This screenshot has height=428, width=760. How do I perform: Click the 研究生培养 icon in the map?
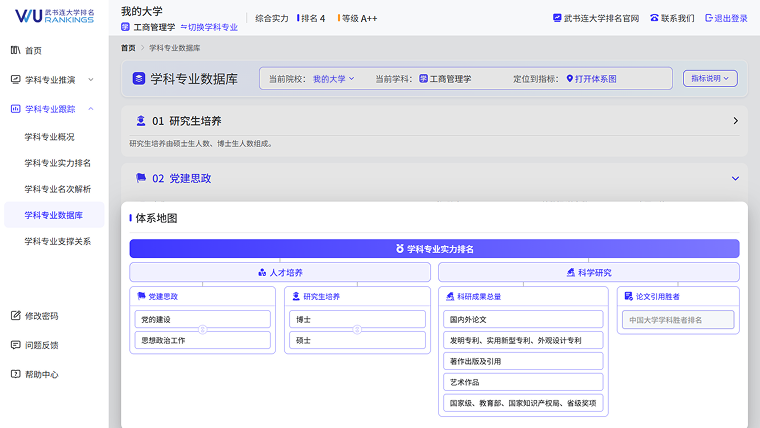pyautogui.click(x=296, y=296)
